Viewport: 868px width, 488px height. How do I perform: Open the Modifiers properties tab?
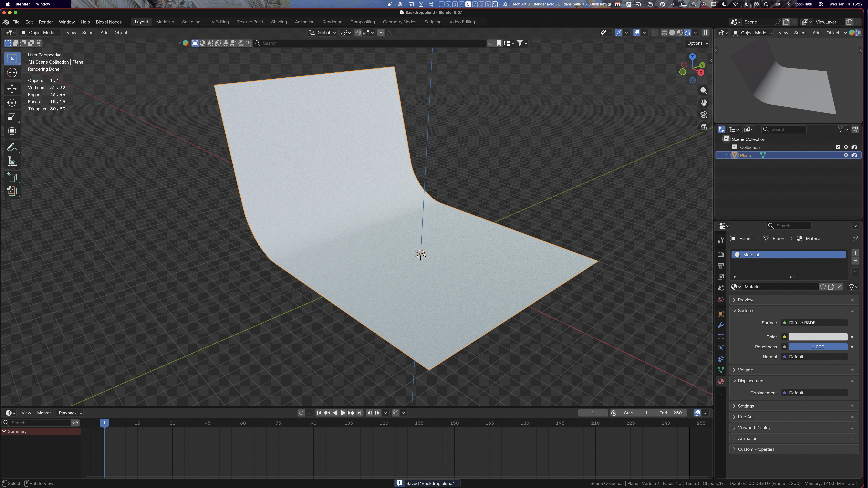point(721,325)
